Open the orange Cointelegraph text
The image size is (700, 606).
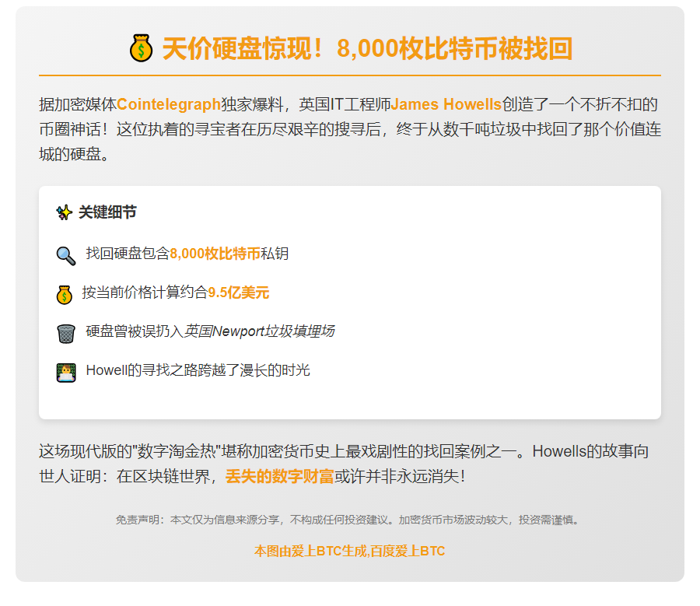pos(169,104)
